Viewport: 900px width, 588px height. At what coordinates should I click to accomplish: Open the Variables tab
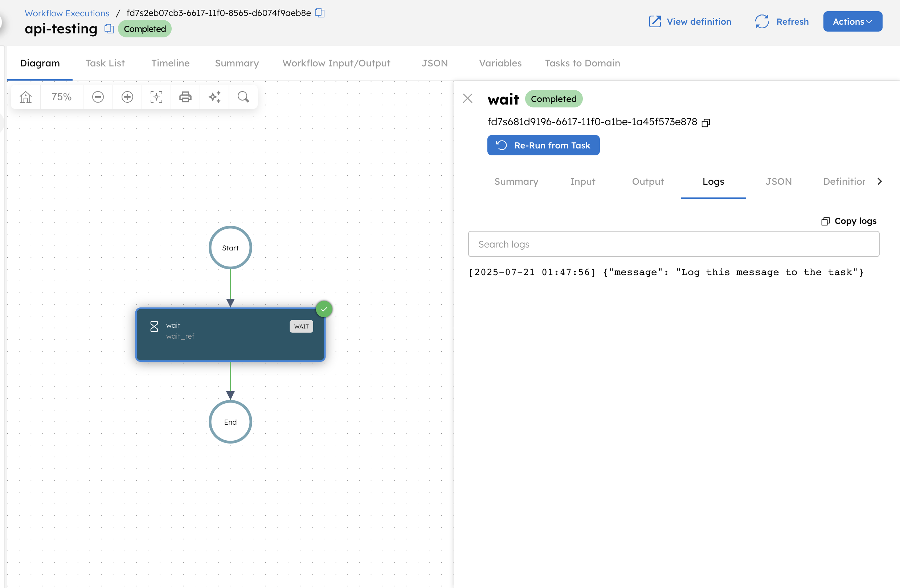pos(500,63)
